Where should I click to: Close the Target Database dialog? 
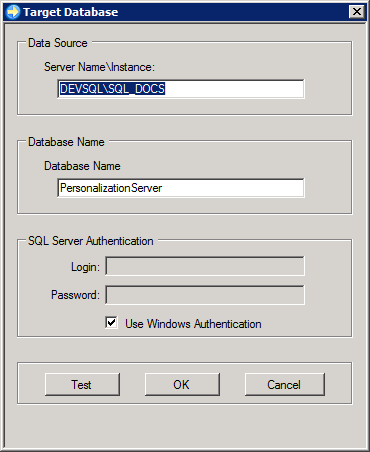pyautogui.click(x=357, y=12)
